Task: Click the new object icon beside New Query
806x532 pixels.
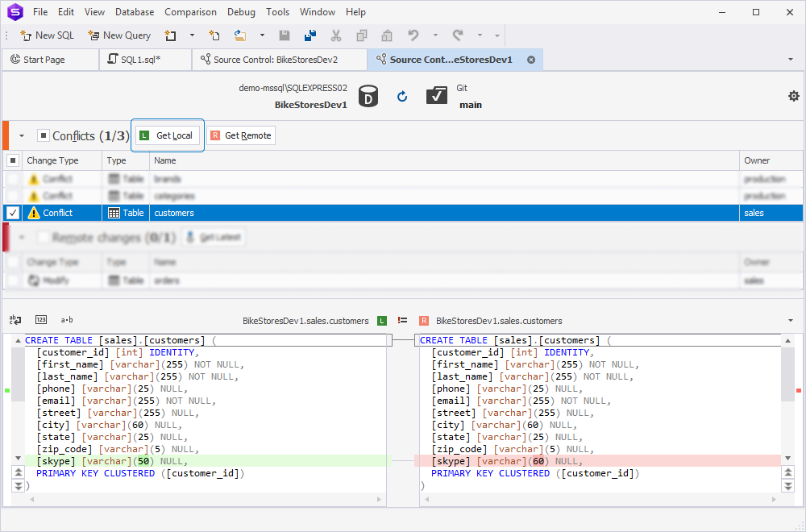Action: [170, 35]
